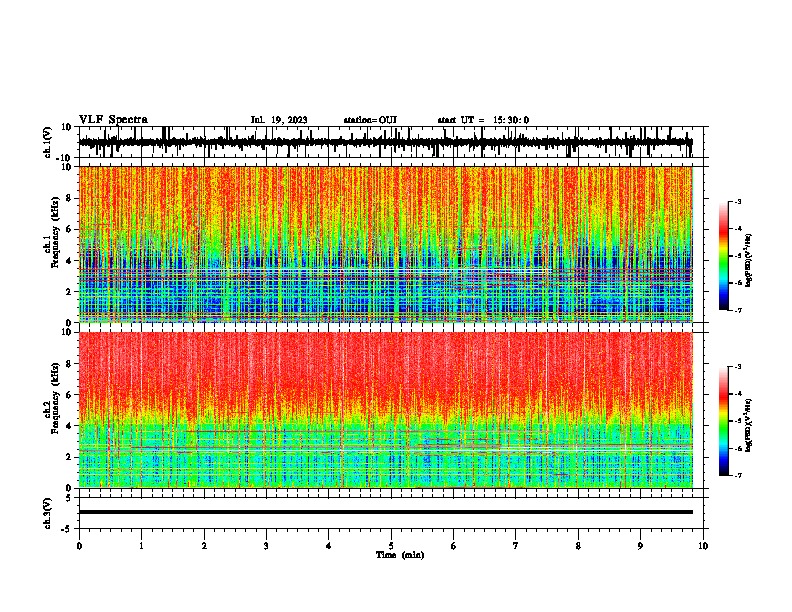This screenshot has width=792, height=612.
Task: Click the "ch.3(V)" axis label
Action: (x=48, y=513)
